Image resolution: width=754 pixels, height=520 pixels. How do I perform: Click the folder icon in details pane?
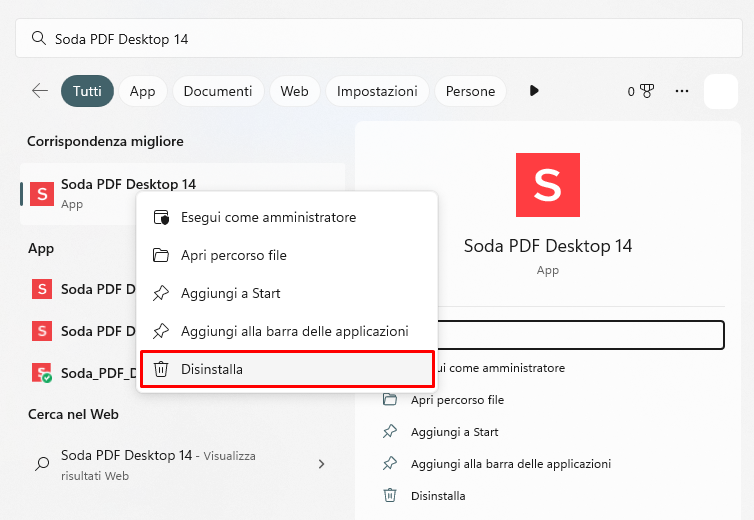tap(390, 399)
